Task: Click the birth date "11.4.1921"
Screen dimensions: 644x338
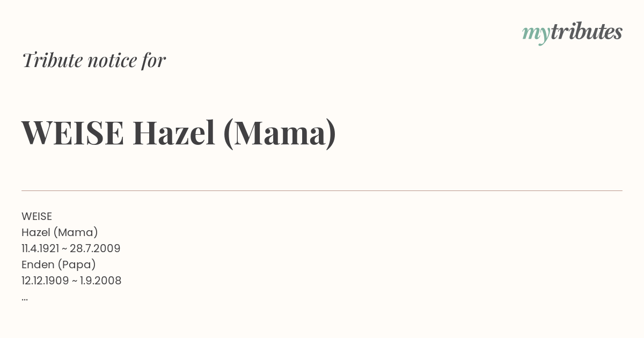Action: pyautogui.click(x=40, y=248)
